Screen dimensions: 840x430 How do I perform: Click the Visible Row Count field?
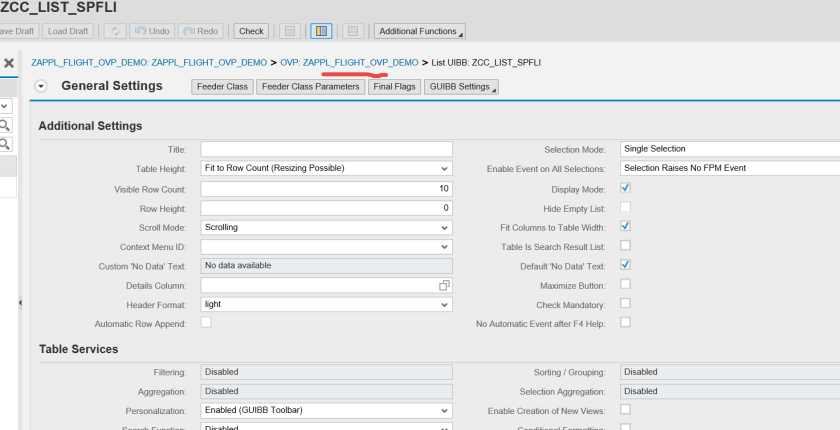point(326,189)
